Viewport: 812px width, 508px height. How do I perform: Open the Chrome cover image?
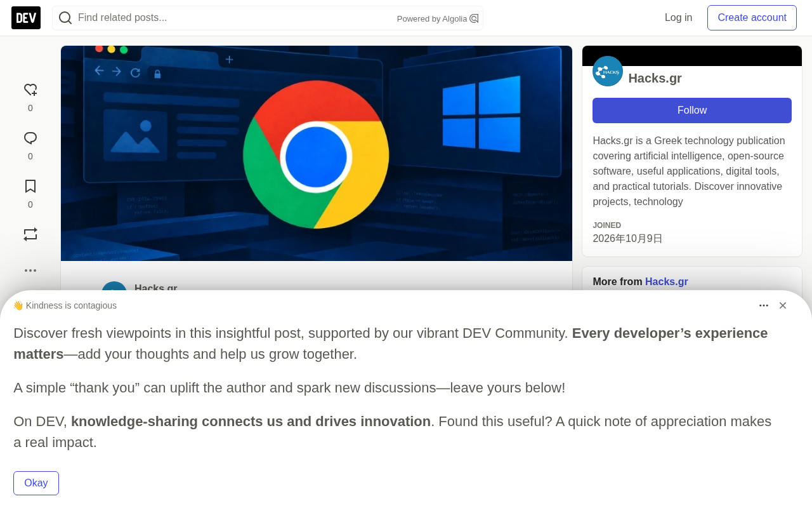point(317,153)
